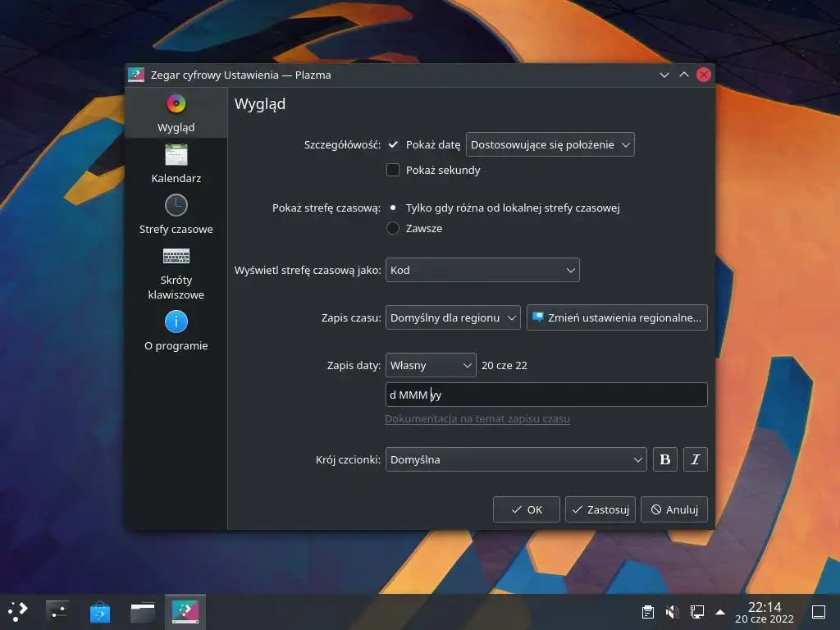Open the Dostosowujące się położenie dropdown

coord(550,144)
